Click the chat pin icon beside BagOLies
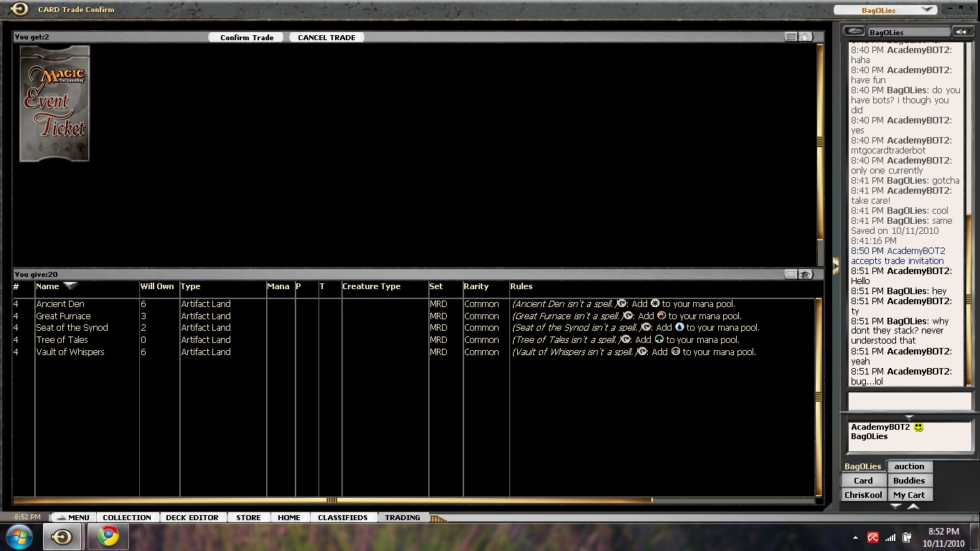The height and width of the screenshot is (551, 980). (854, 32)
